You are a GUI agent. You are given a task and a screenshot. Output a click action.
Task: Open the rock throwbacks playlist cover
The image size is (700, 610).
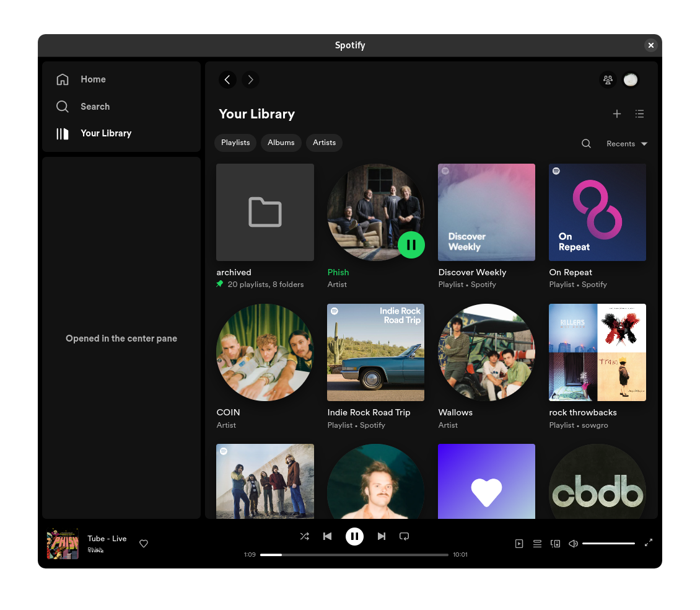pos(597,353)
